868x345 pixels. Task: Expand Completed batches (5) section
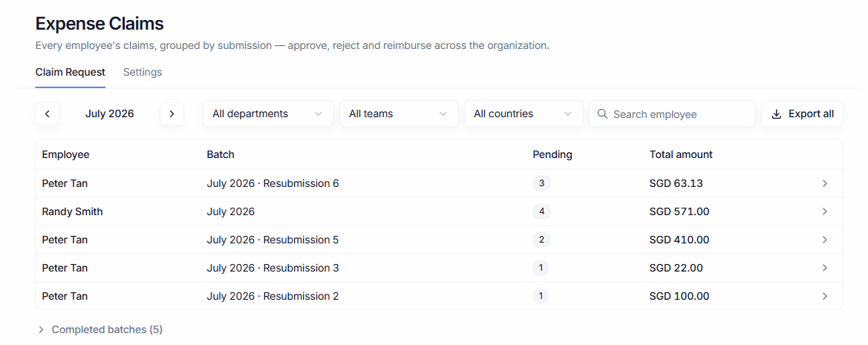coord(99,329)
